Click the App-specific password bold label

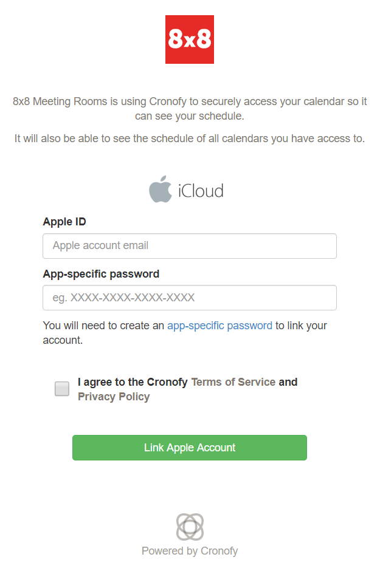[x=101, y=274]
